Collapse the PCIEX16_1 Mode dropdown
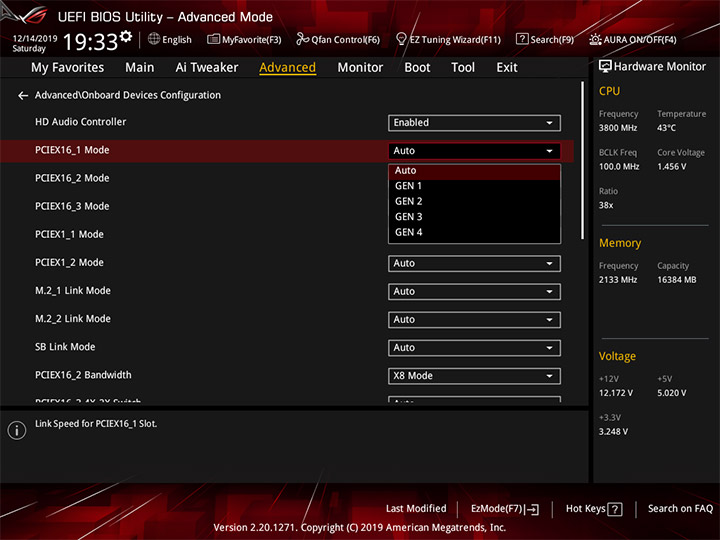The width and height of the screenshot is (720, 540). [474, 151]
